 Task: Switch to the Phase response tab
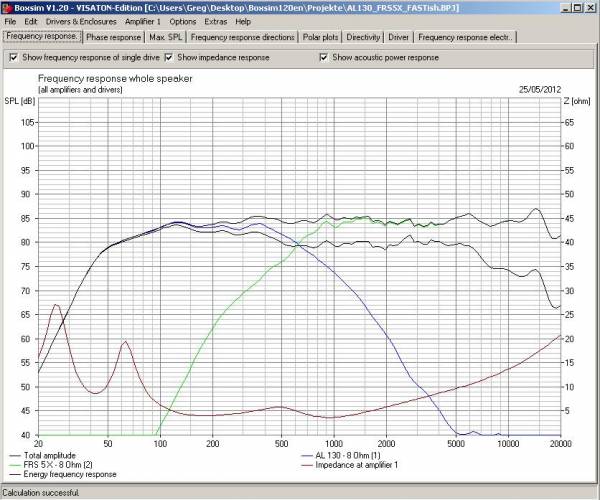114,37
